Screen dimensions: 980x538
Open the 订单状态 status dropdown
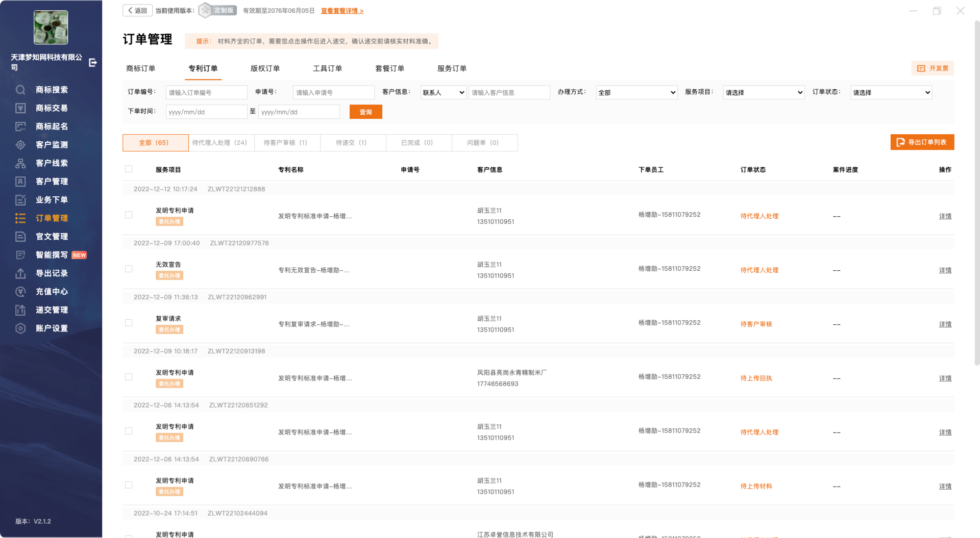tap(891, 92)
